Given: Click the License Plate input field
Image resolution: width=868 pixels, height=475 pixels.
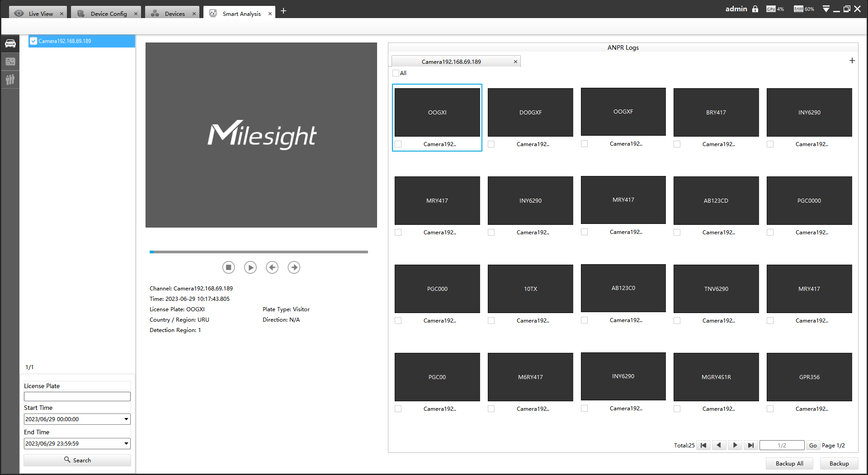Looking at the screenshot, I should pos(77,397).
